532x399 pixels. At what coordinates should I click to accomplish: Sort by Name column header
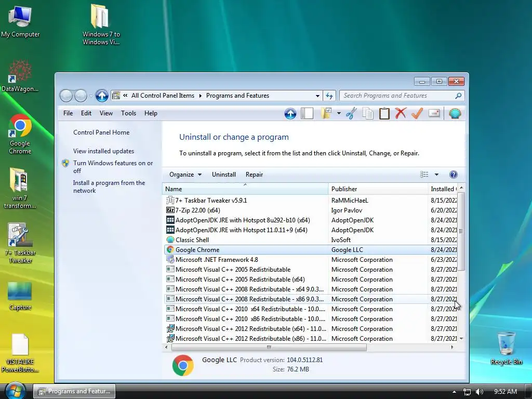point(245,189)
